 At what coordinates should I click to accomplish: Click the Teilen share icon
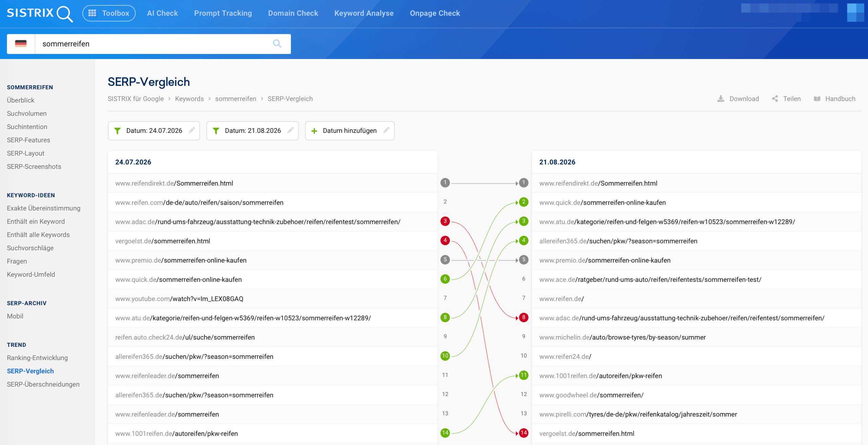coord(775,99)
